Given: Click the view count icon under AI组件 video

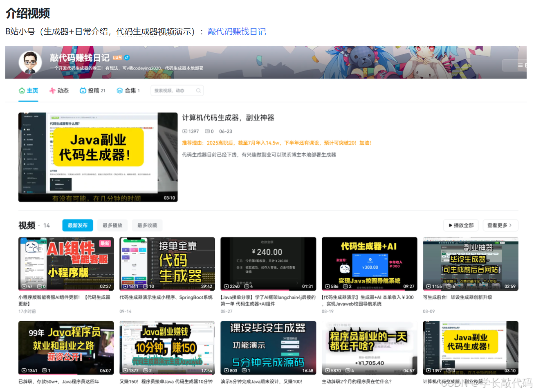Looking at the screenshot, I should (23, 286).
